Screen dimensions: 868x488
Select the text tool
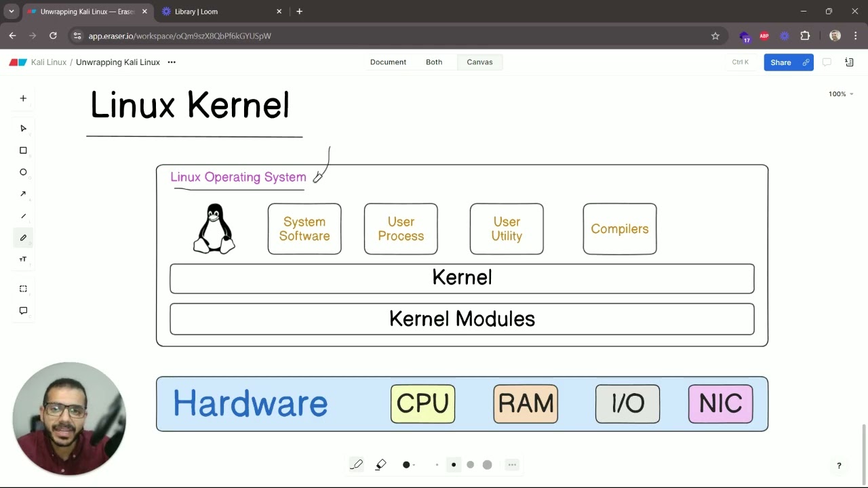[x=23, y=260]
